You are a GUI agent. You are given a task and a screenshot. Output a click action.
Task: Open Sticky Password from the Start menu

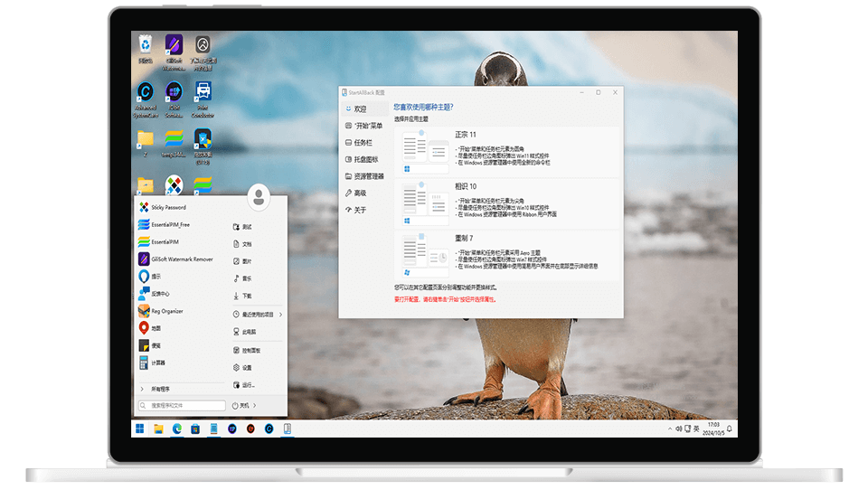[168, 207]
